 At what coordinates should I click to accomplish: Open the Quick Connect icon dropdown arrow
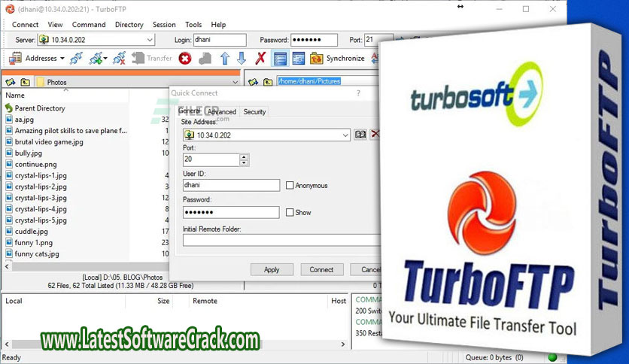pyautogui.click(x=105, y=59)
